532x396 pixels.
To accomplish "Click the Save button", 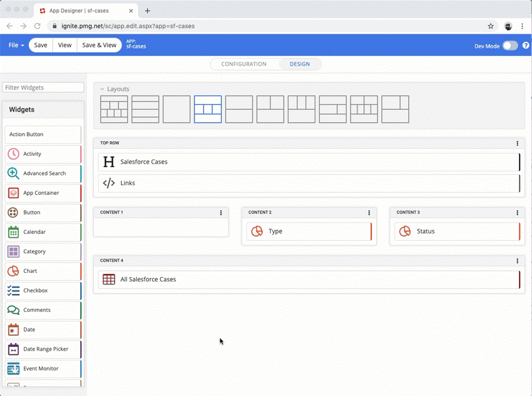I will [40, 45].
